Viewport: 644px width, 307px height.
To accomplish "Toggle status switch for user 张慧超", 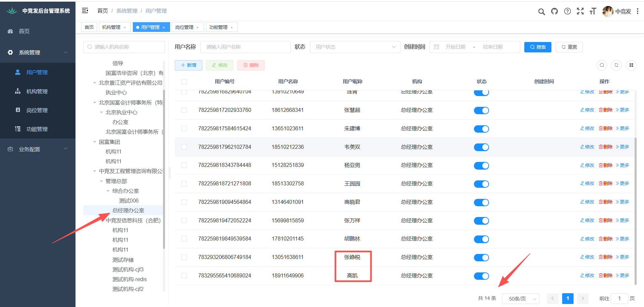I will (481, 111).
